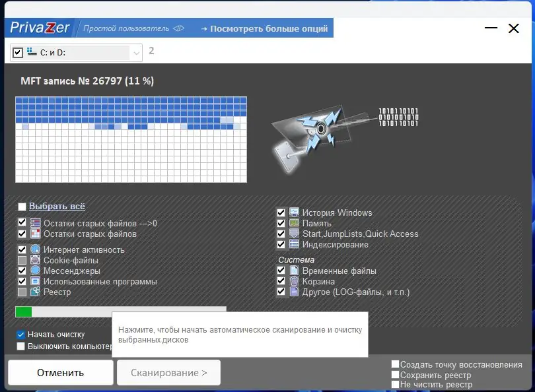The height and width of the screenshot is (392, 535).
Task: Click the Другое (LOG-файлы) icon
Action: (x=294, y=292)
